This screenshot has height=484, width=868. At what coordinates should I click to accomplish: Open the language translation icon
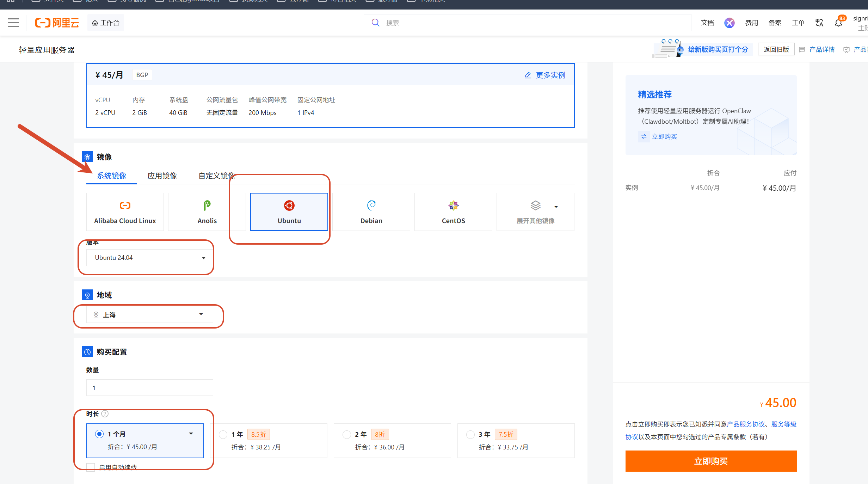coord(819,23)
